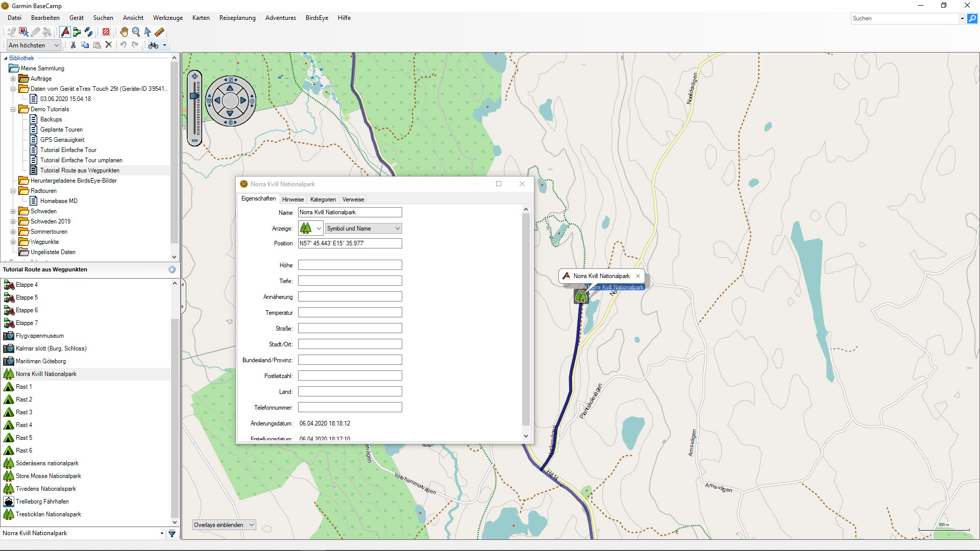The image size is (980, 551).
Task: Select the Pan hand tool
Action: point(124,32)
